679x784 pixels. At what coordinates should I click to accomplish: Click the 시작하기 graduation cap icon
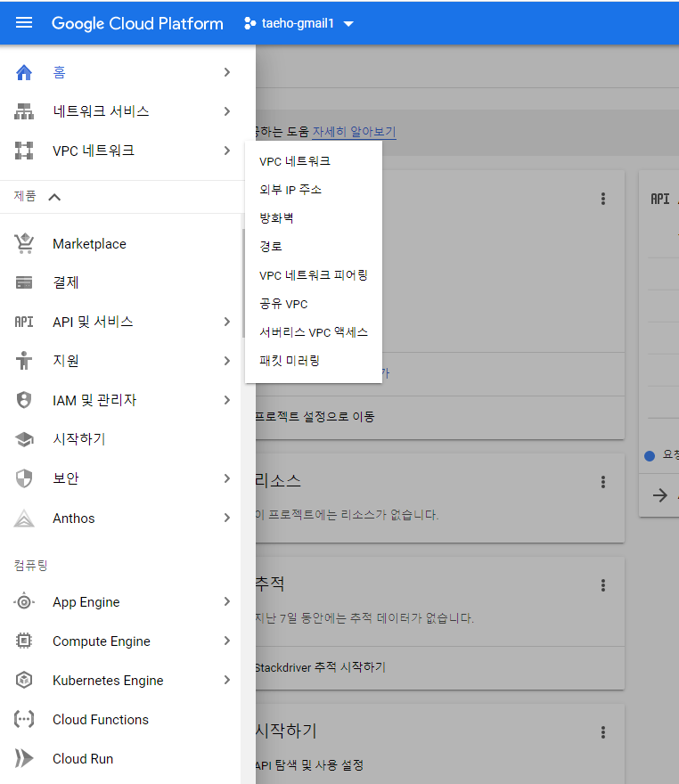click(x=24, y=439)
